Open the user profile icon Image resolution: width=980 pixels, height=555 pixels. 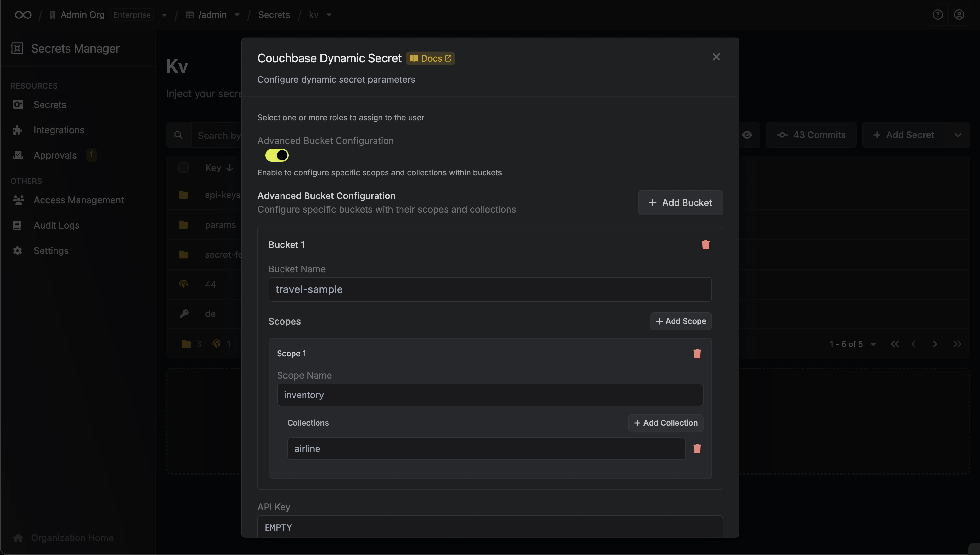click(959, 15)
